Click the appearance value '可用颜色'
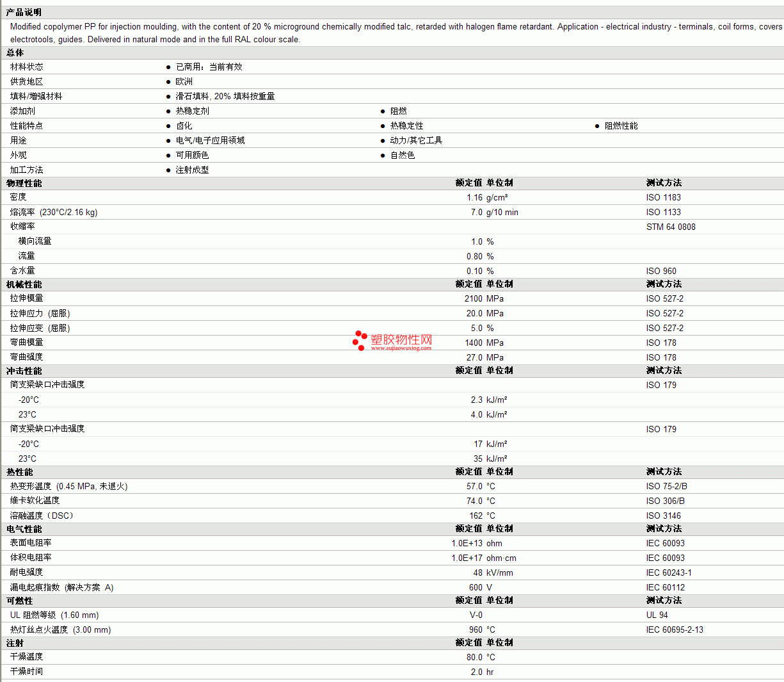This screenshot has width=784, height=682. pyautogui.click(x=193, y=155)
